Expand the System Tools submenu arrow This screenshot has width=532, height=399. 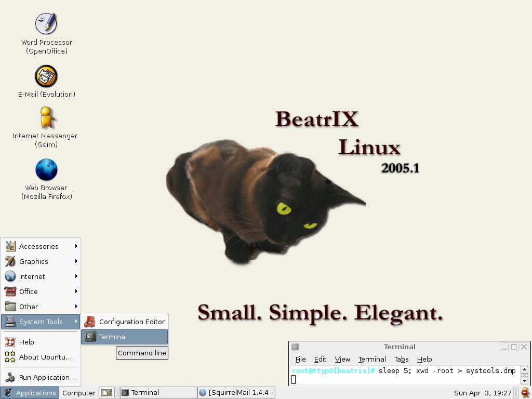tap(76, 321)
